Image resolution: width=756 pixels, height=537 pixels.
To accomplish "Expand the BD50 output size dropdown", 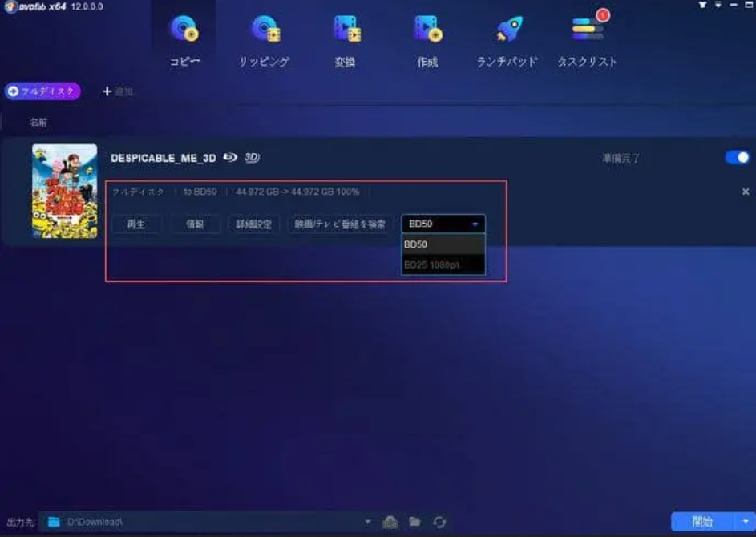I will [443, 224].
